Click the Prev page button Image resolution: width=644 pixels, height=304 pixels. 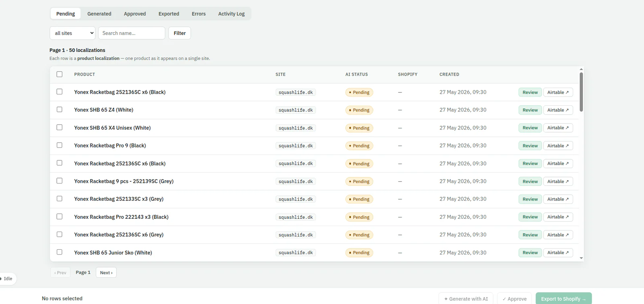[x=60, y=273]
